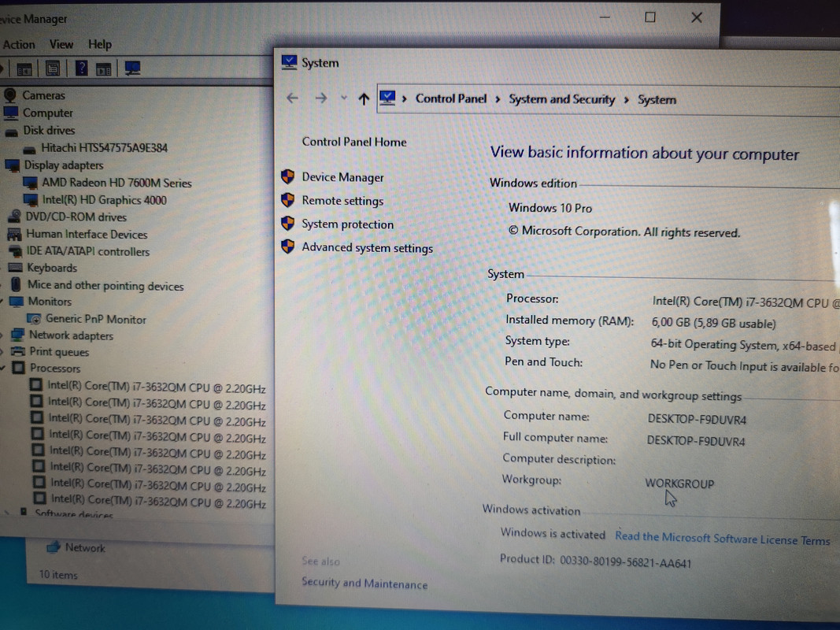
Task: Open the Help menu in Device Manager
Action: [100, 44]
